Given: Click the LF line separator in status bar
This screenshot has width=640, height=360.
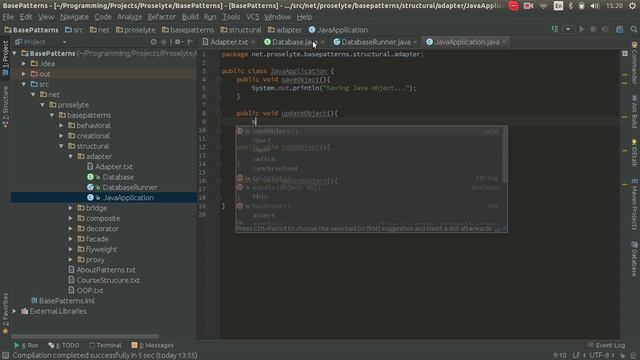Looking at the screenshot, I should 578,356.
